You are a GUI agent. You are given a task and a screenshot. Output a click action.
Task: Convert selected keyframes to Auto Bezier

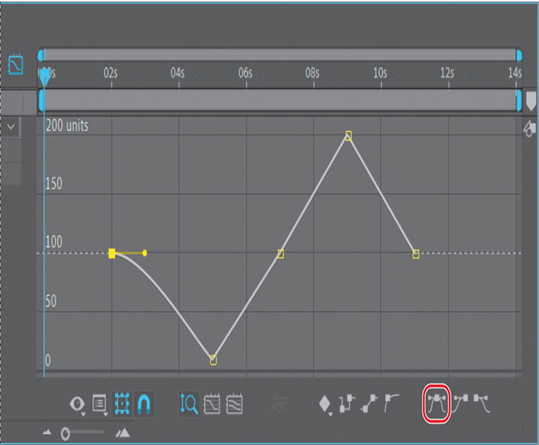tap(392, 403)
